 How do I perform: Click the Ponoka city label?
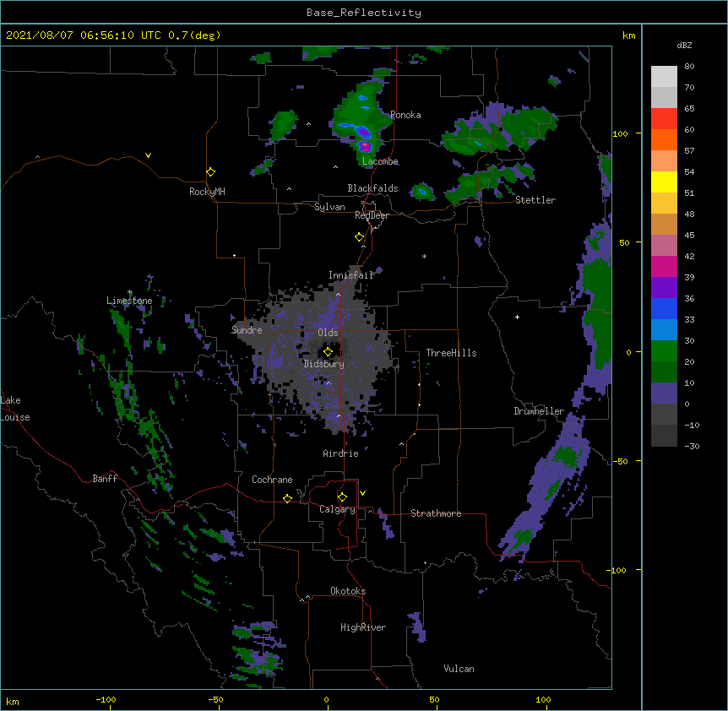point(405,115)
